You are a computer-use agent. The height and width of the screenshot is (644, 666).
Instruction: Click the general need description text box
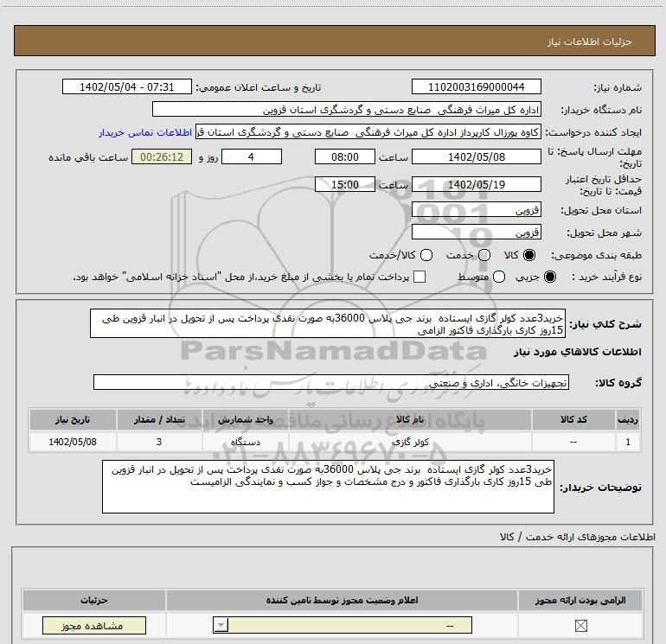[x=328, y=323]
